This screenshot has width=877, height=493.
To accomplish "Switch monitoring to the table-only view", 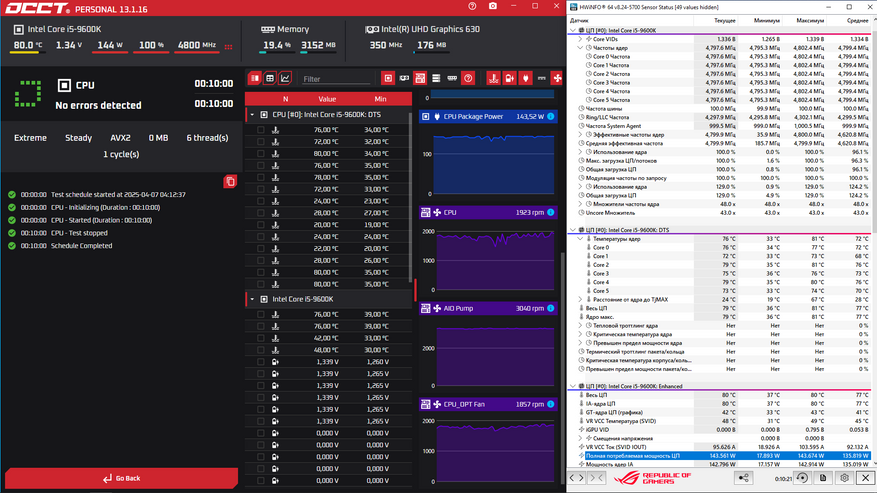I will tap(270, 78).
